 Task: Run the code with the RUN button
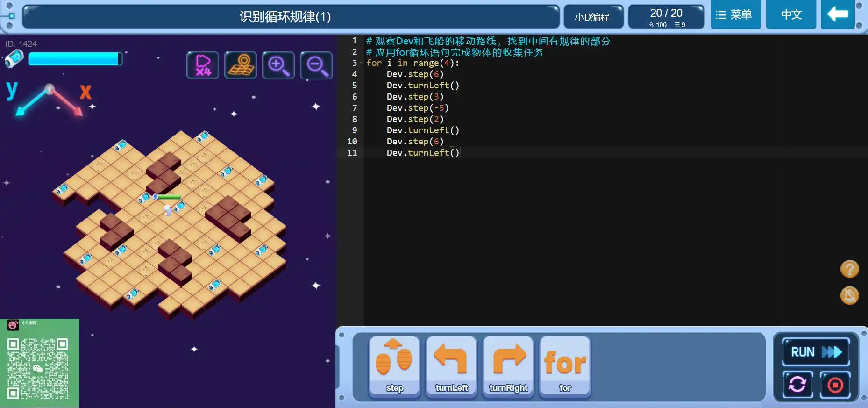tap(816, 352)
